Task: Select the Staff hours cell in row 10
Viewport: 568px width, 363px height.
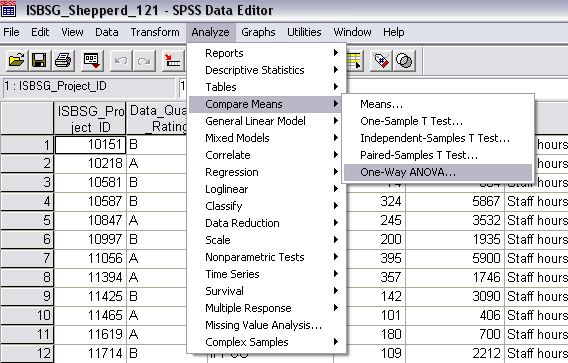Action: (x=536, y=315)
